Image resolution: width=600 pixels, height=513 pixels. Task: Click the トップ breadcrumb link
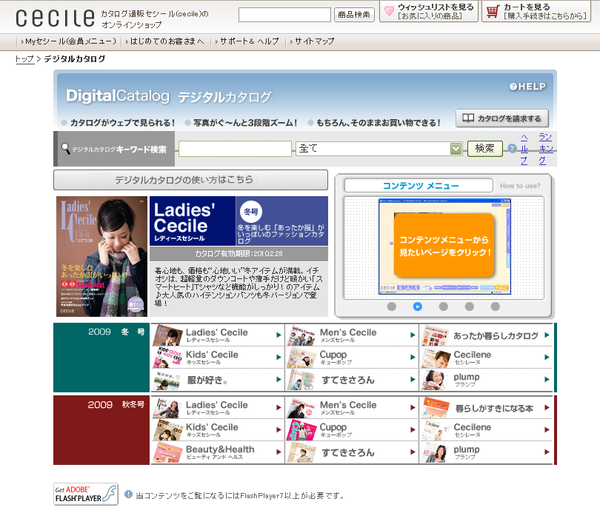pyautogui.click(x=24, y=59)
